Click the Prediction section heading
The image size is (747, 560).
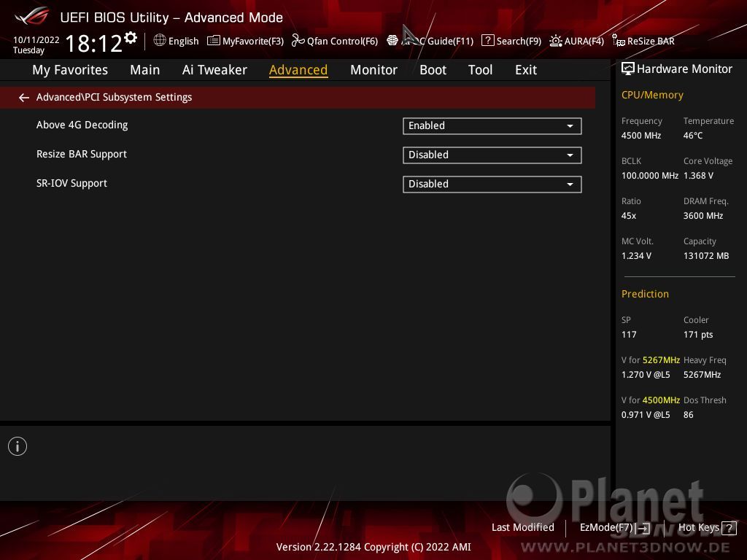click(645, 295)
